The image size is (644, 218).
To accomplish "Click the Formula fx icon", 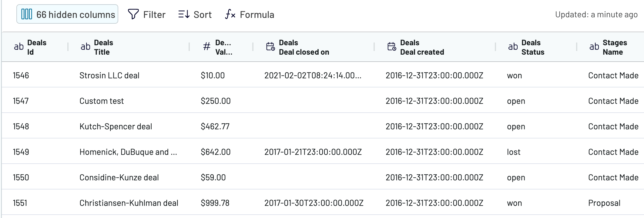I will (230, 14).
